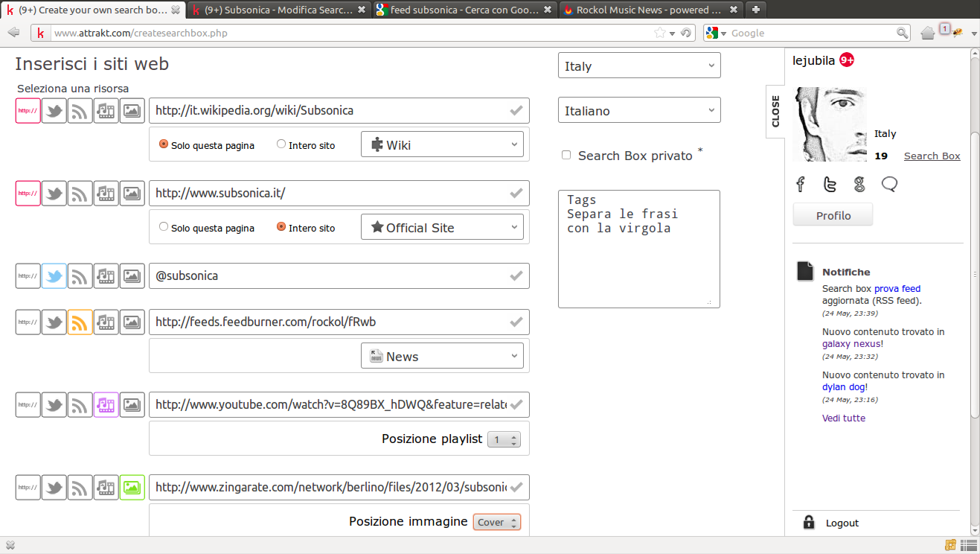Click browser back arrow button
This screenshot has width=980, height=554.
point(13,33)
